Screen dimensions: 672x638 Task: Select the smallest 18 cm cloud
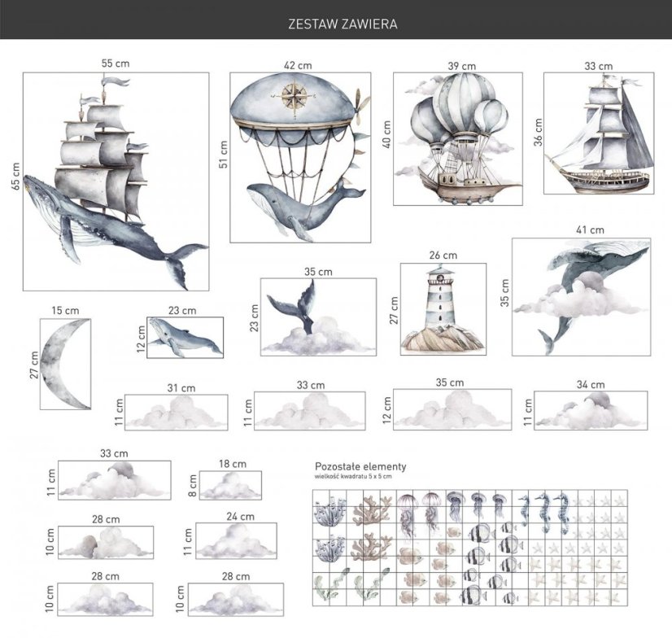tap(231, 487)
